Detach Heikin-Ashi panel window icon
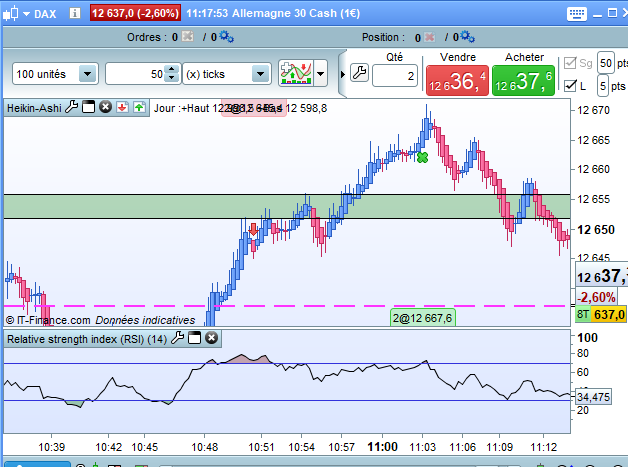Screen dimensions: 628x467 point(88,107)
